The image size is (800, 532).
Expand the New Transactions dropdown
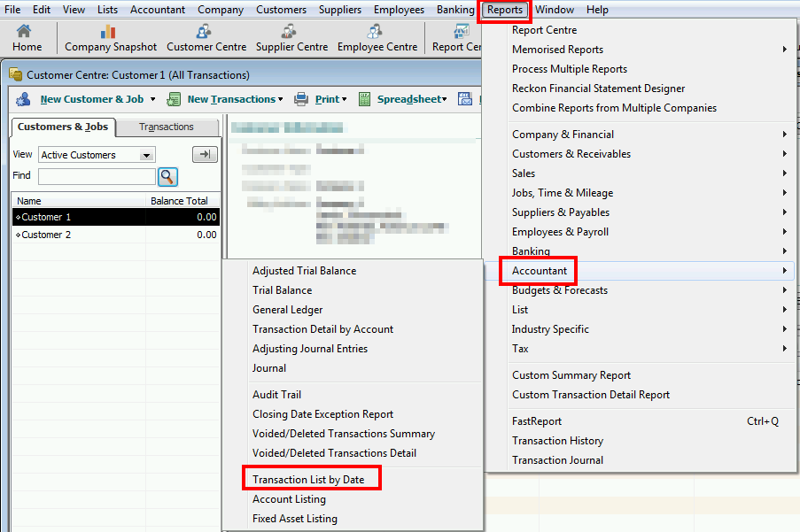[281, 99]
